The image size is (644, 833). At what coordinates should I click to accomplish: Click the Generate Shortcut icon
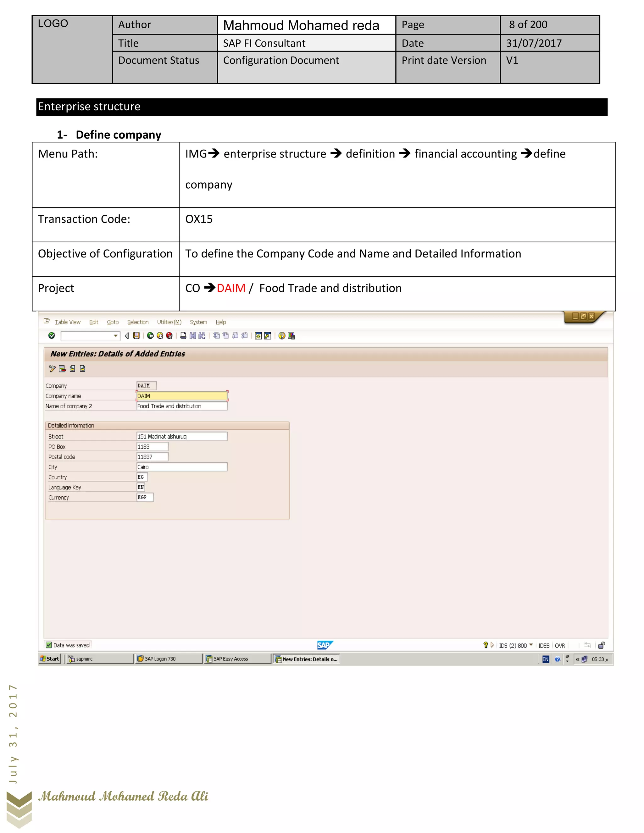(268, 336)
